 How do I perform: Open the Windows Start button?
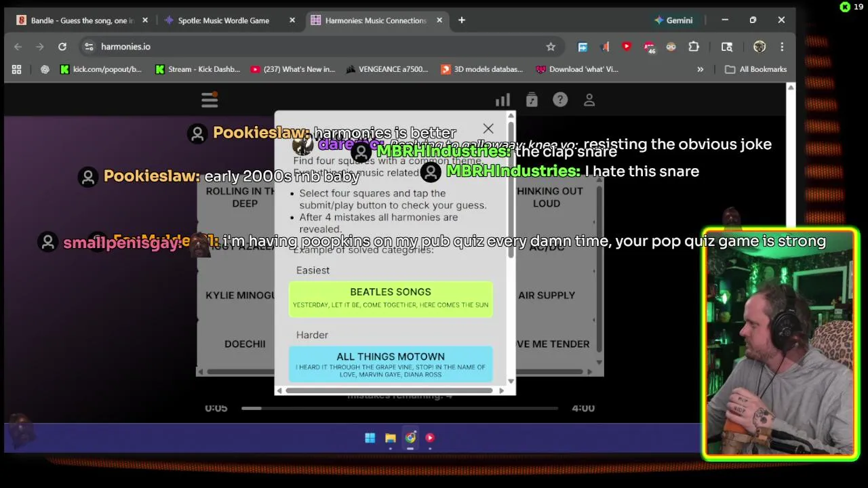(370, 438)
